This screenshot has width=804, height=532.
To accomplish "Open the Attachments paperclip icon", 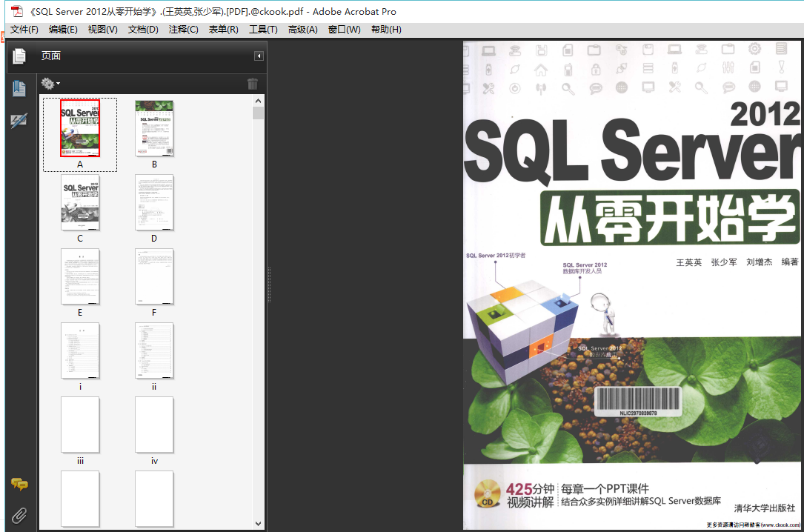I will pyautogui.click(x=19, y=515).
